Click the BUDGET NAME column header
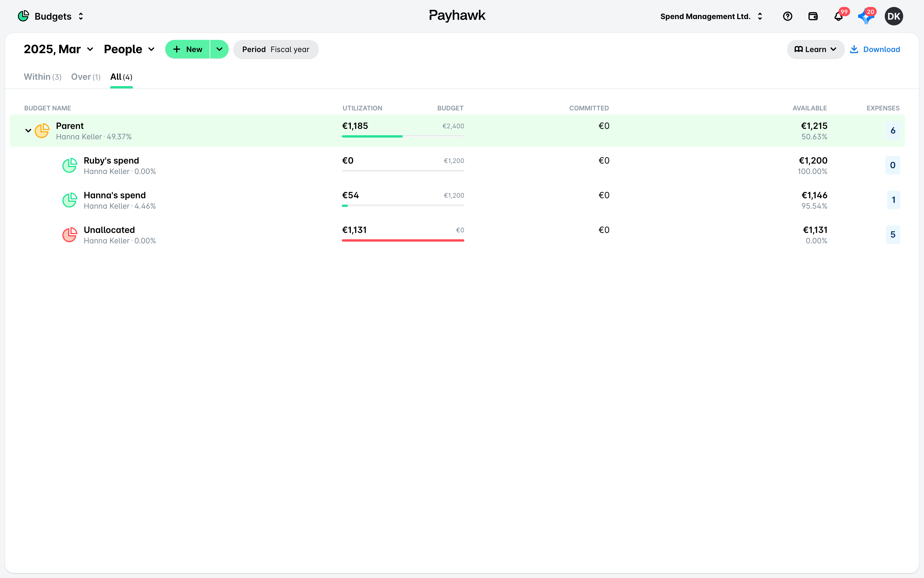 pyautogui.click(x=47, y=108)
